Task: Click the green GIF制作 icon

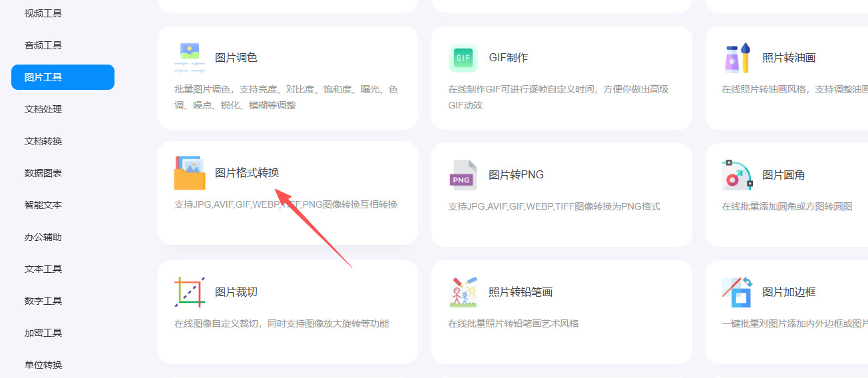Action: (463, 58)
